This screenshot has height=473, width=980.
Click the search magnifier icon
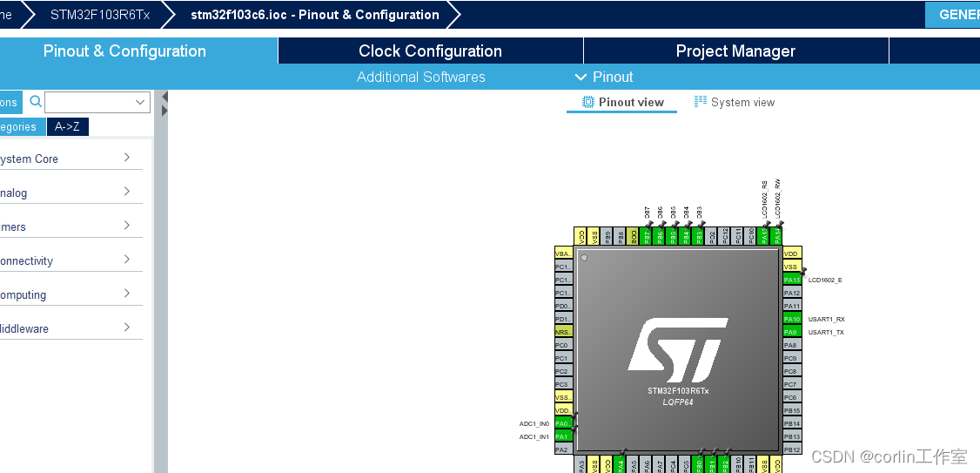point(36,101)
